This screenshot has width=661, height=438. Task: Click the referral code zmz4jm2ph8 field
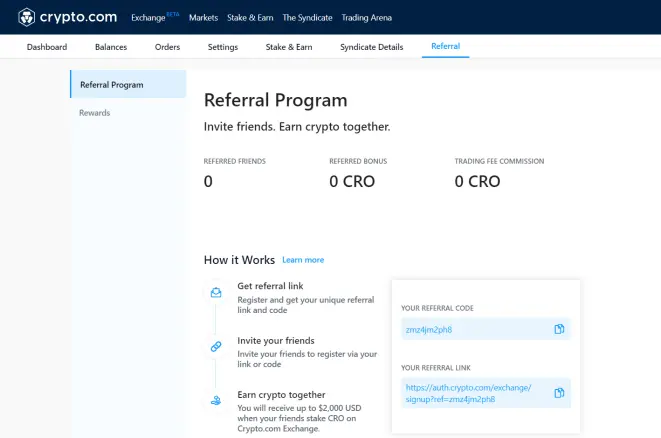(x=486, y=329)
